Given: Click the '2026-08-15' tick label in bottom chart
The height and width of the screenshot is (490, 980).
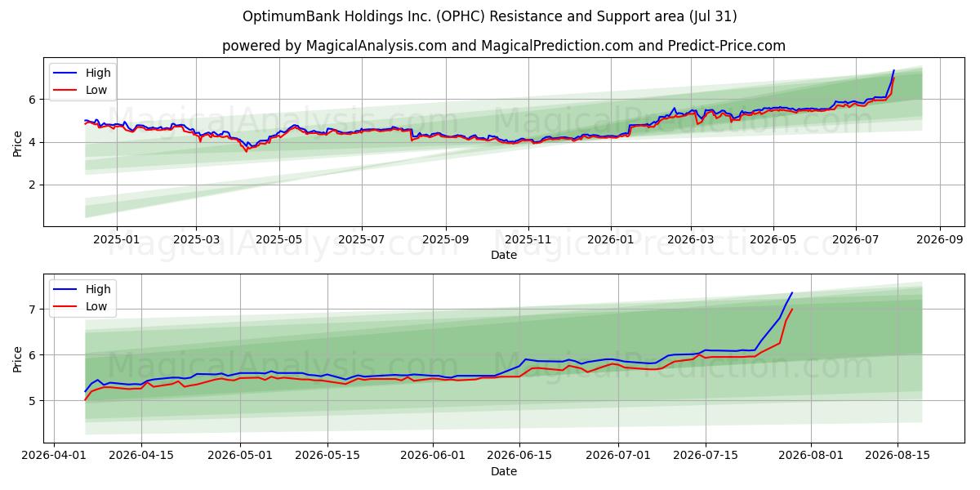Looking at the screenshot, I should (x=897, y=457).
